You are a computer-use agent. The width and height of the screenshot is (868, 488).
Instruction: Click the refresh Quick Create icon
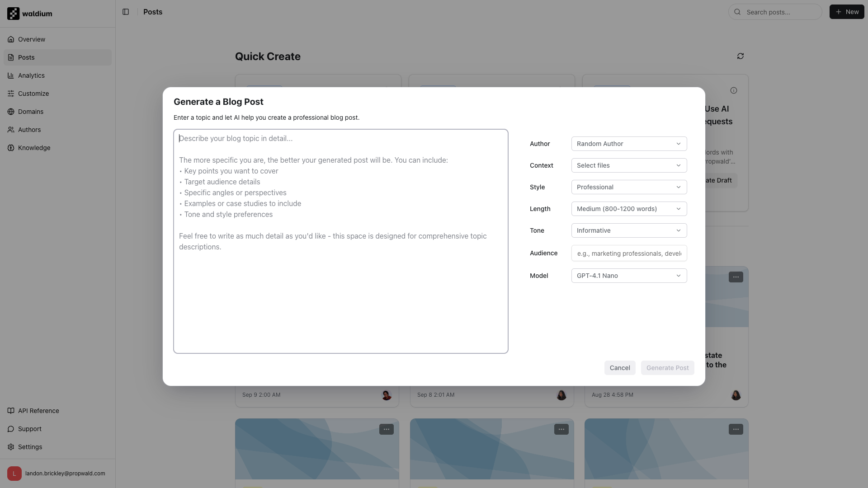[741, 56]
